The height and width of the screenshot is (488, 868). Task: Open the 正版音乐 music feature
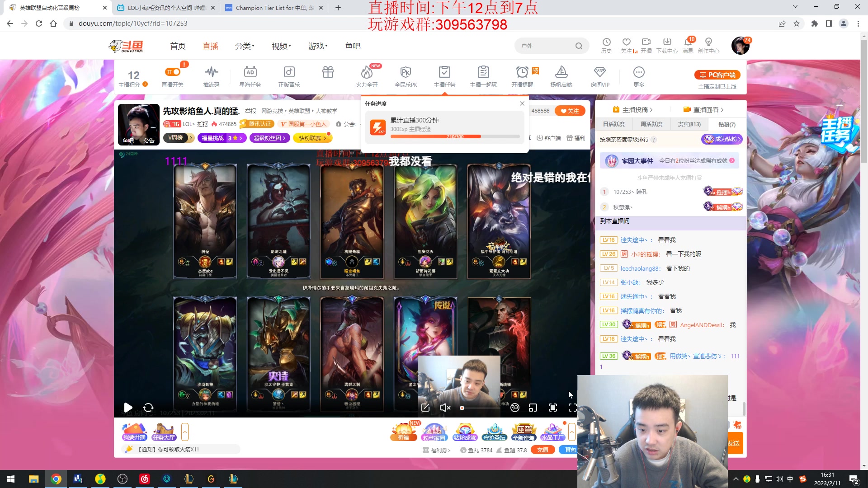click(x=289, y=76)
